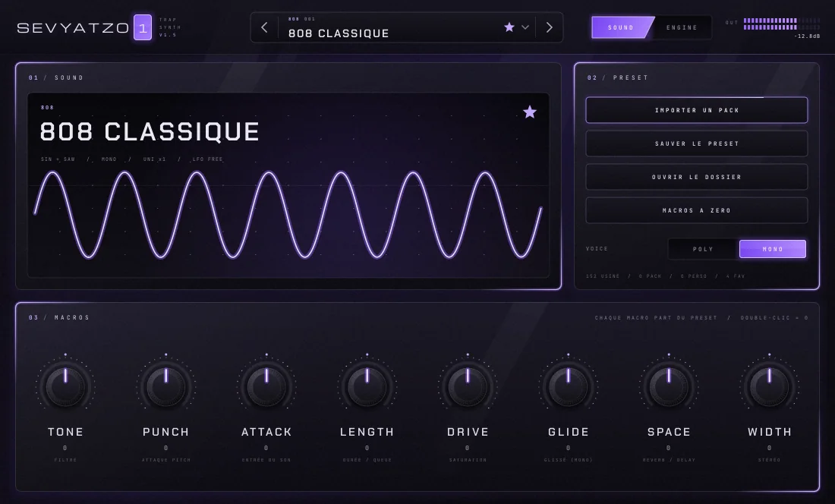The width and height of the screenshot is (835, 504).
Task: Click the "GLISSÉ (MONO)" caption under GLIDE
Action: click(569, 460)
